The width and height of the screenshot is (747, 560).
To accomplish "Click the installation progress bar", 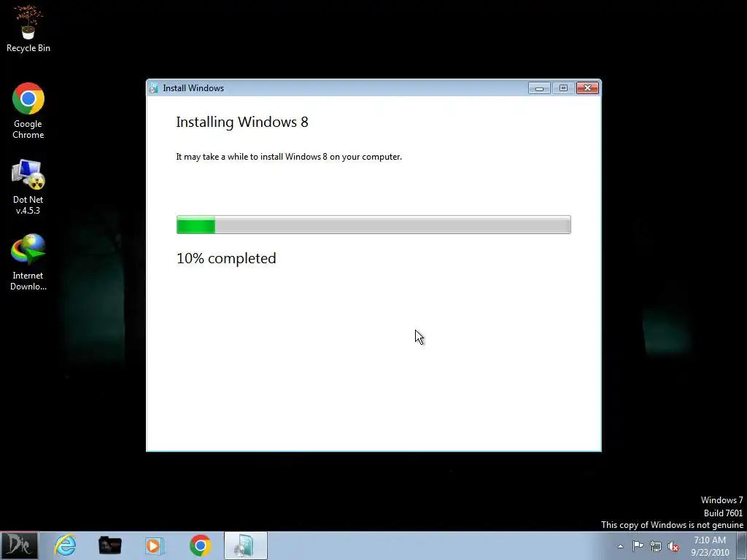I will [x=373, y=225].
